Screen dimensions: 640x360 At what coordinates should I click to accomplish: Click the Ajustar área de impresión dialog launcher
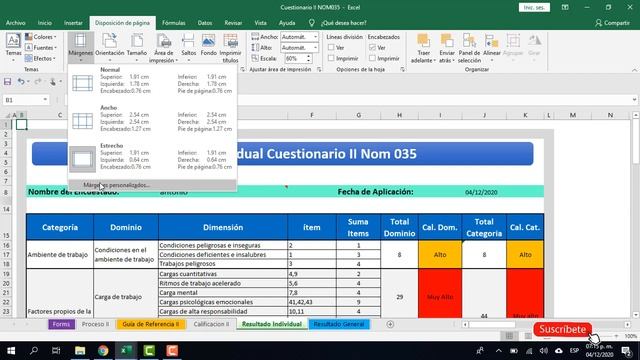(319, 70)
